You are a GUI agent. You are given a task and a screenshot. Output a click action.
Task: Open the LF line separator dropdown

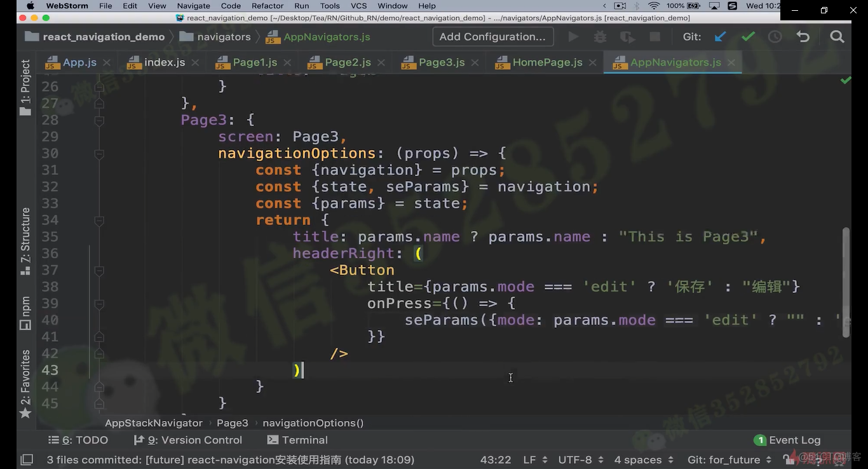click(x=535, y=459)
